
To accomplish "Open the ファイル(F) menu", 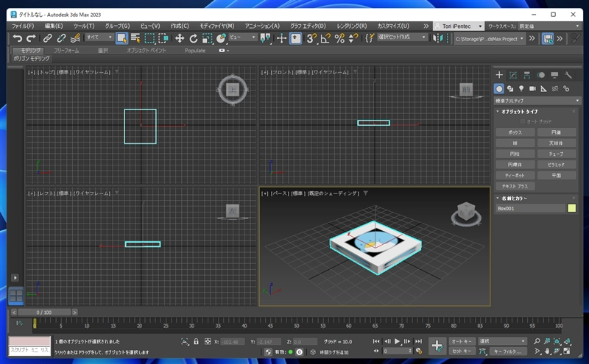I will (23, 26).
